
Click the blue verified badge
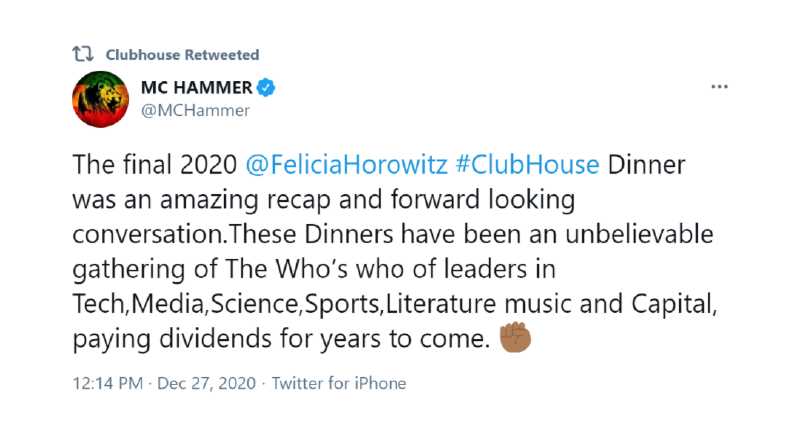(x=266, y=88)
